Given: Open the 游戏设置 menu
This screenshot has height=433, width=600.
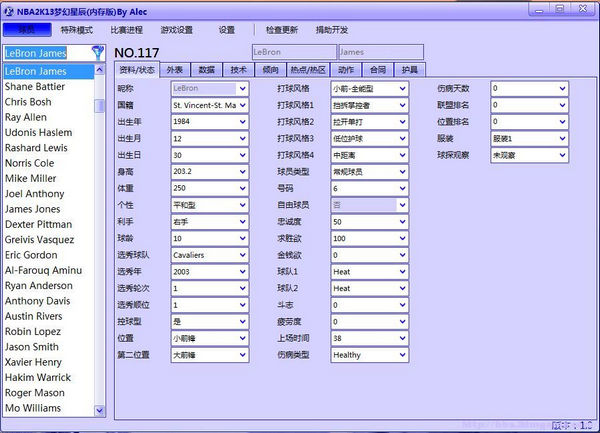Looking at the screenshot, I should [x=176, y=30].
